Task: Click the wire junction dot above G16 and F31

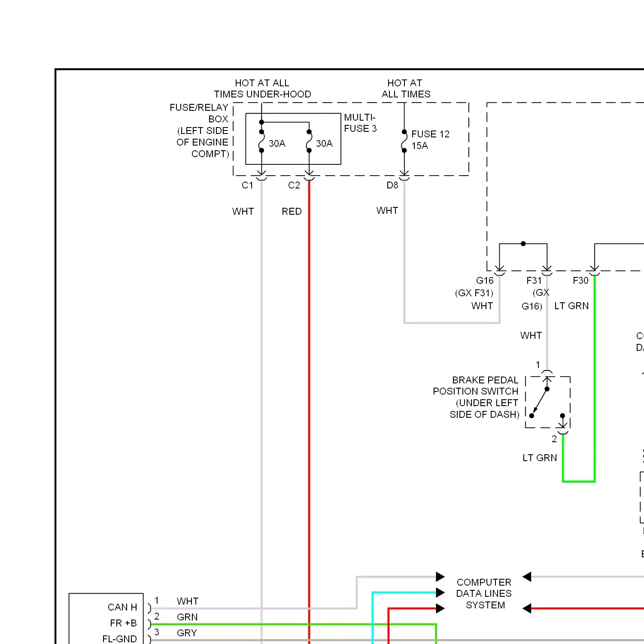Action: (523, 243)
